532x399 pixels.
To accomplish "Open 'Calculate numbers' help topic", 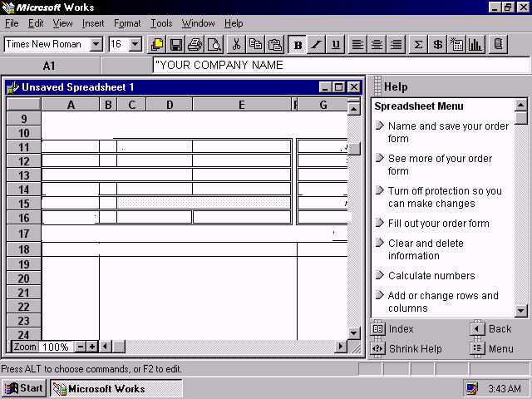I will (x=431, y=275).
